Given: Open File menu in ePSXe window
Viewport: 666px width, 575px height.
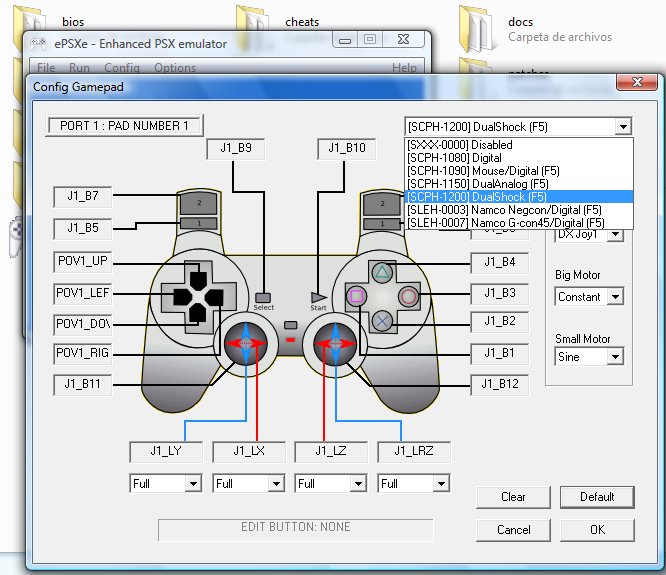Looking at the screenshot, I should point(46,68).
